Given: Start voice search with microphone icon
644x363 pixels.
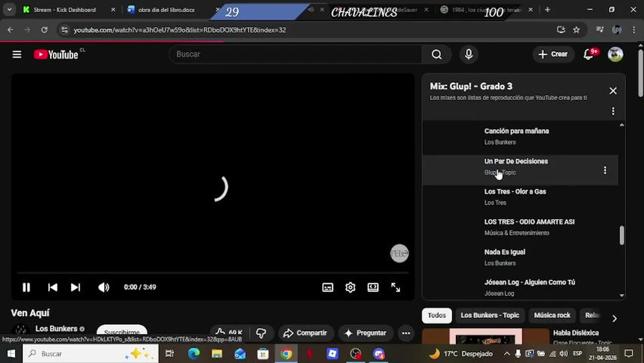Looking at the screenshot, I should point(469,54).
